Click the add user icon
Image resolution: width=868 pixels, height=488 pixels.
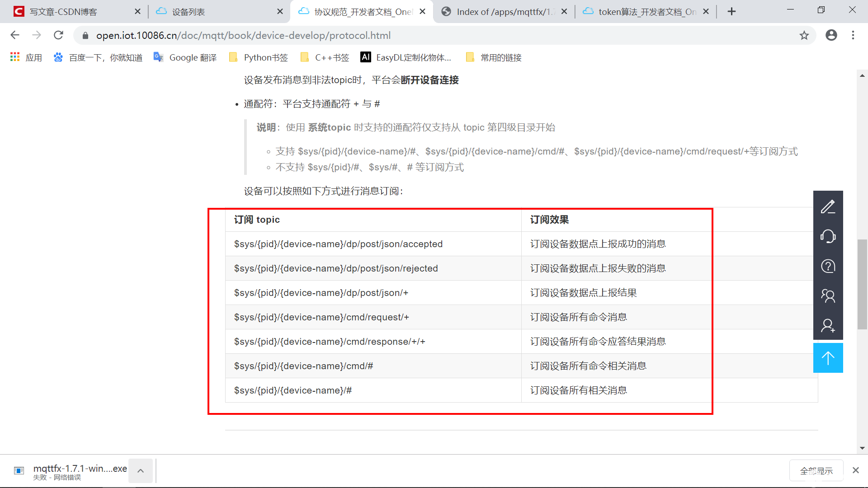(828, 326)
